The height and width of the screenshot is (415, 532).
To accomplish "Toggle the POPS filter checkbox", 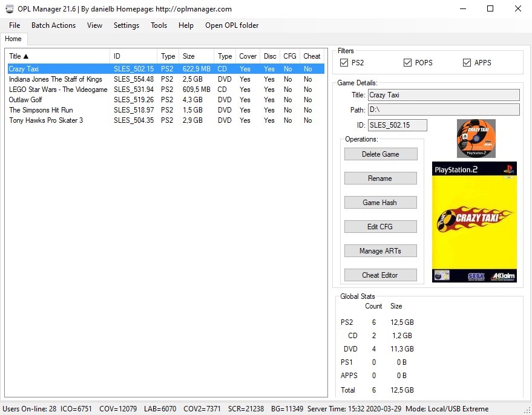I will [x=407, y=63].
